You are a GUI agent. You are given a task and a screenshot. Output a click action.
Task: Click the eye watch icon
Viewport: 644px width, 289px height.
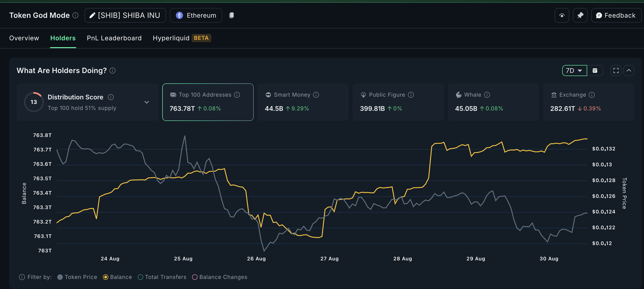[561, 15]
